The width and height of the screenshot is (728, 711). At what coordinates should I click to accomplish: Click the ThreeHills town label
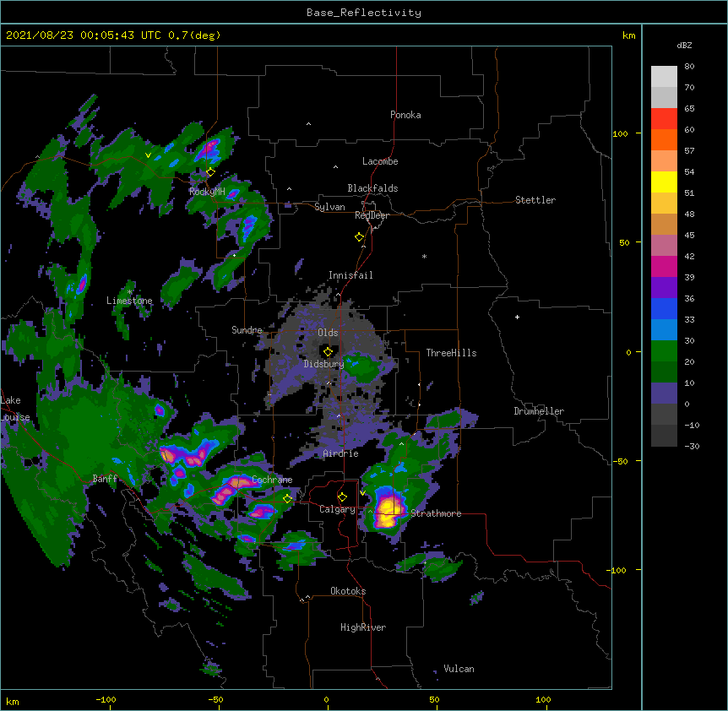pos(451,353)
